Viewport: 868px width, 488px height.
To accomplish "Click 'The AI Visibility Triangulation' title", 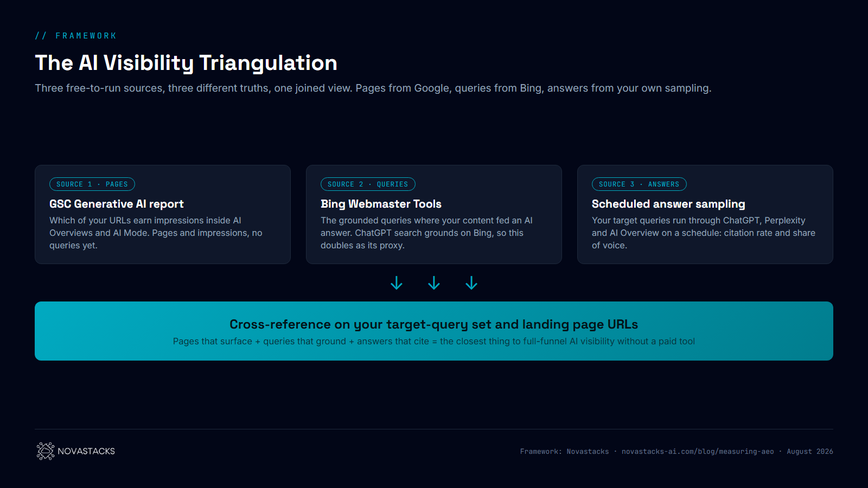I will pyautogui.click(x=186, y=63).
